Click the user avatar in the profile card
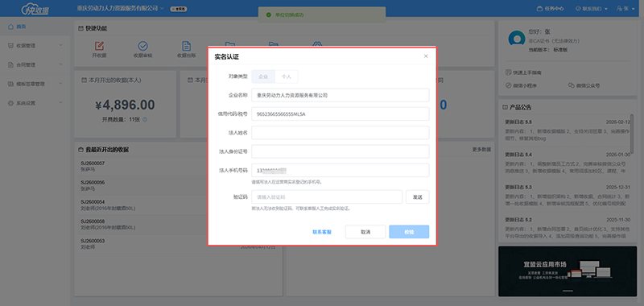The width and height of the screenshot is (644, 306). click(x=516, y=39)
